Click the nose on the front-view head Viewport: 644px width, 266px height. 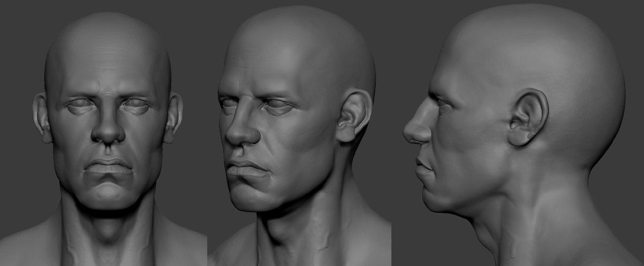(x=108, y=130)
